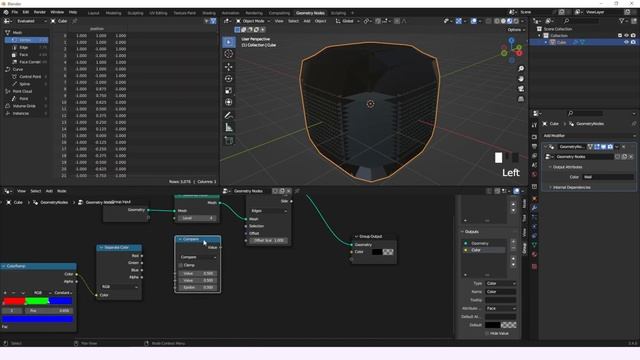Screen dimensions: 640x360
Task: Open the Attribute domain Face dropdown
Action: (501, 308)
